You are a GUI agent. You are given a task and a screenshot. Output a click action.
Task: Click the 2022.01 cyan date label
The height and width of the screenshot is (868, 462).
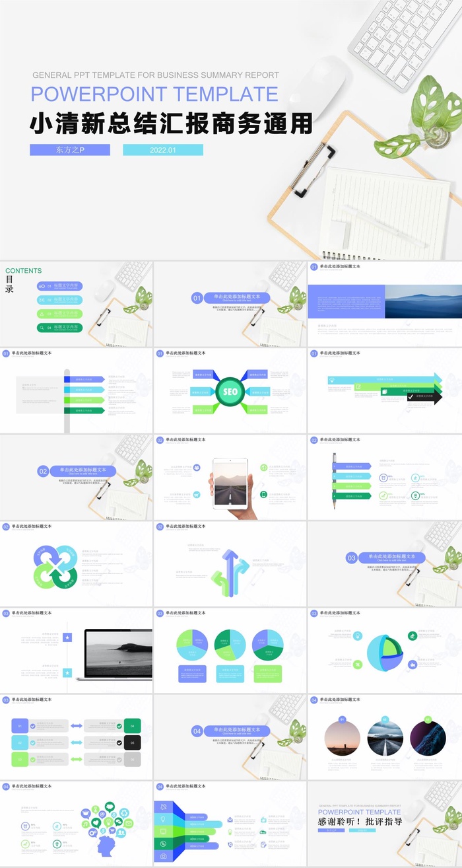coord(163,150)
